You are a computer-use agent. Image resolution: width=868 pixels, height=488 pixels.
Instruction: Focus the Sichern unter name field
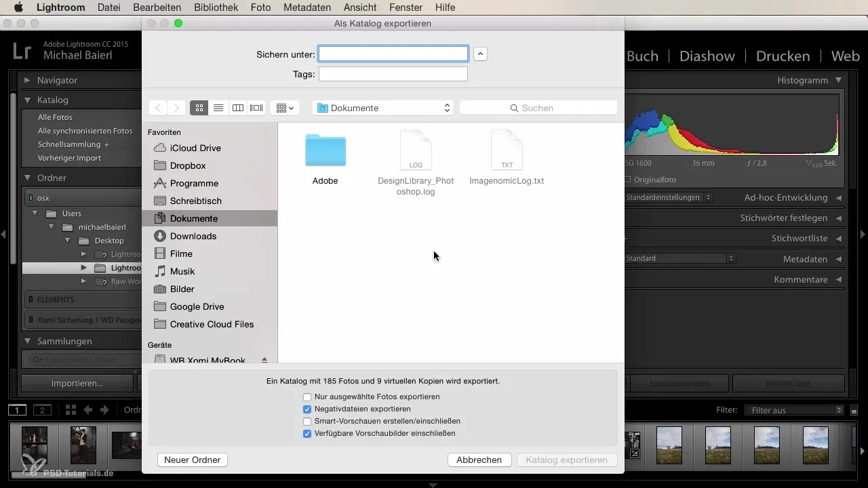point(393,54)
